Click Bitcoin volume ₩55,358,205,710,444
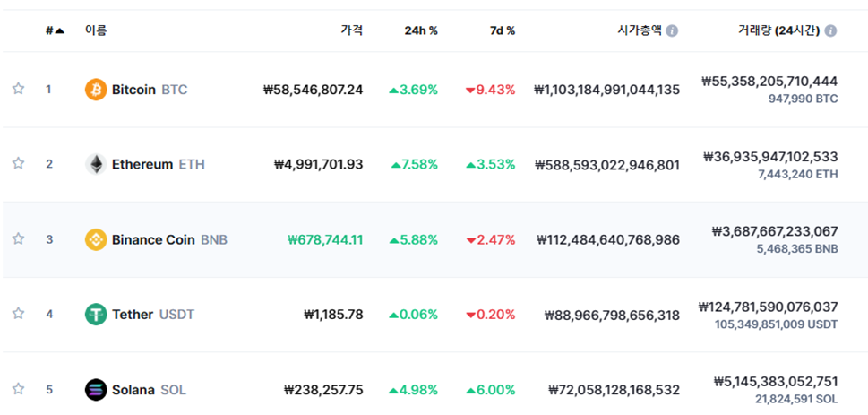 point(770,82)
